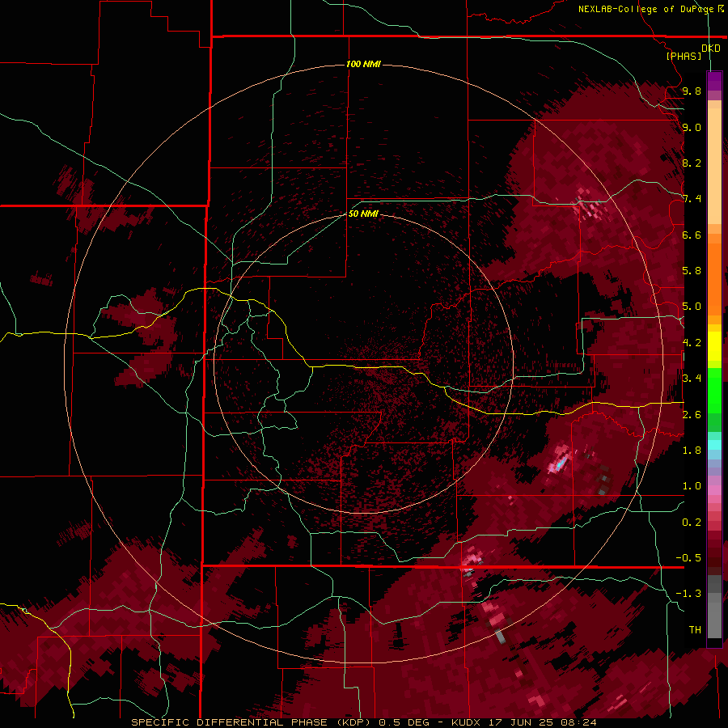Pick the gray segment of the color bar

point(714,607)
